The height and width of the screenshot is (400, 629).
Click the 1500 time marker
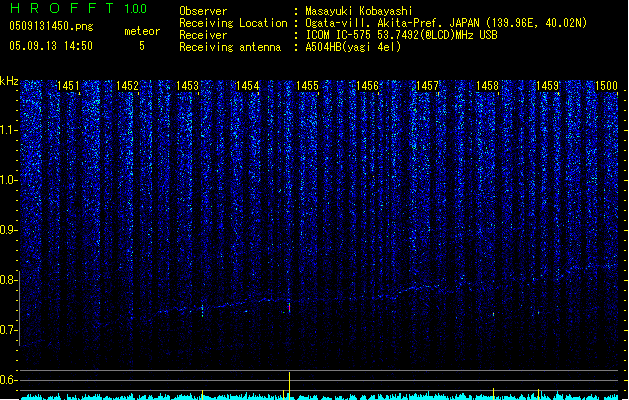[x=606, y=85]
